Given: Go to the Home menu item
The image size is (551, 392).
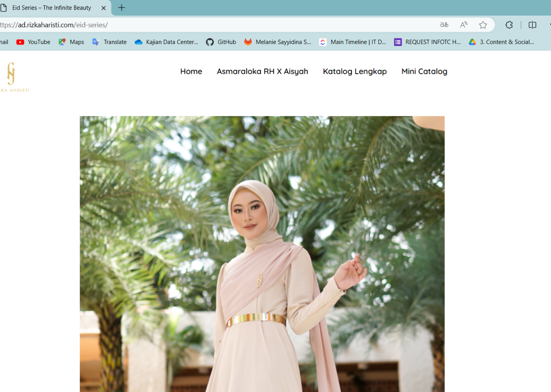Looking at the screenshot, I should click(191, 71).
